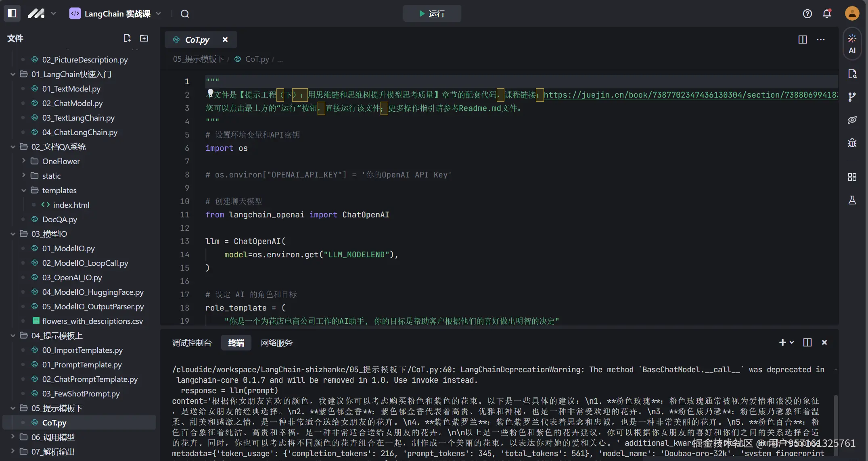
Task: Split the editor view
Action: click(802, 40)
